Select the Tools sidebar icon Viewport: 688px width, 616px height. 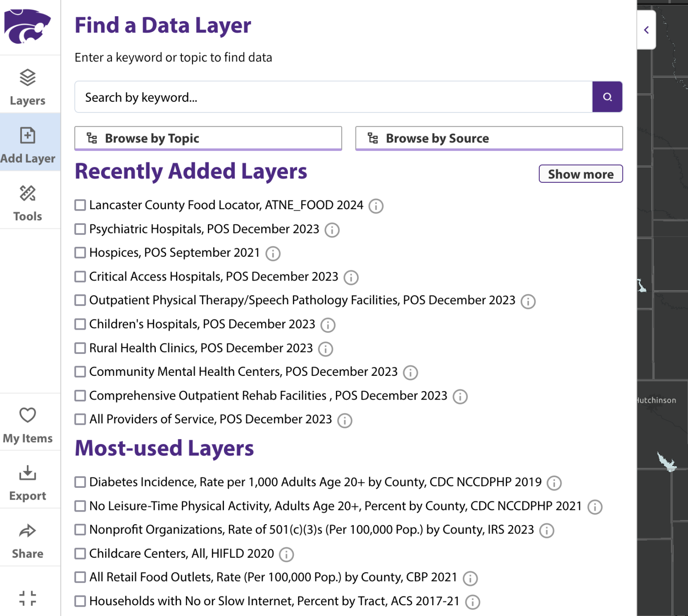(x=28, y=194)
